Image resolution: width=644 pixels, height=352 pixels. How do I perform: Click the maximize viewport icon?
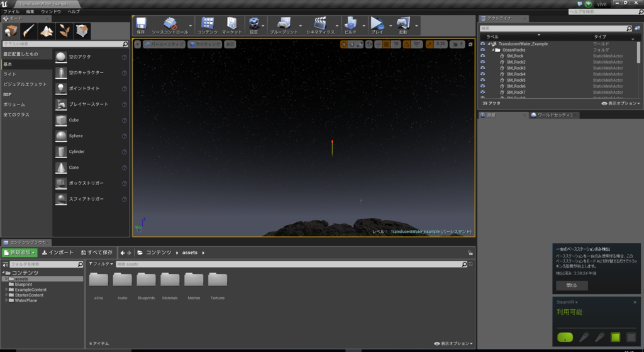click(470, 44)
